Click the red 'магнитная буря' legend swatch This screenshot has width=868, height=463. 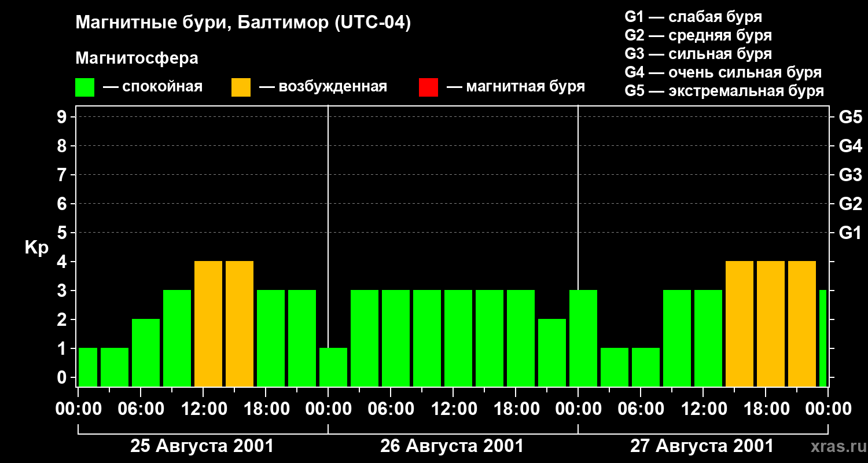428,87
